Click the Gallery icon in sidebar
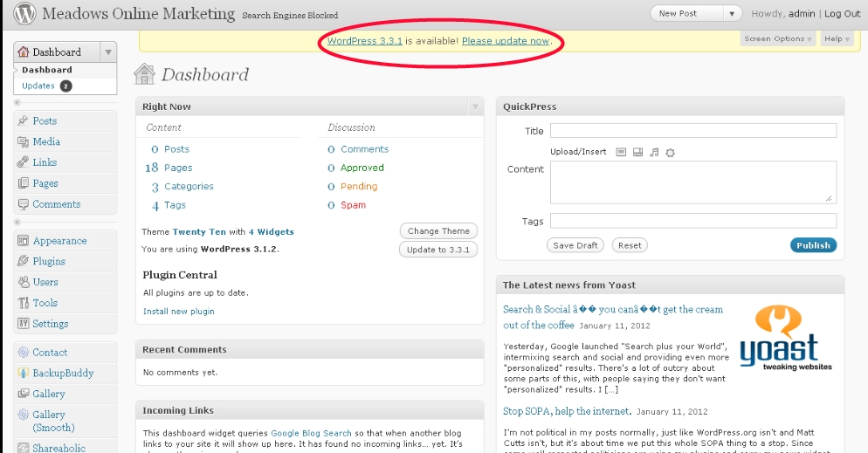The image size is (868, 453). (x=23, y=394)
